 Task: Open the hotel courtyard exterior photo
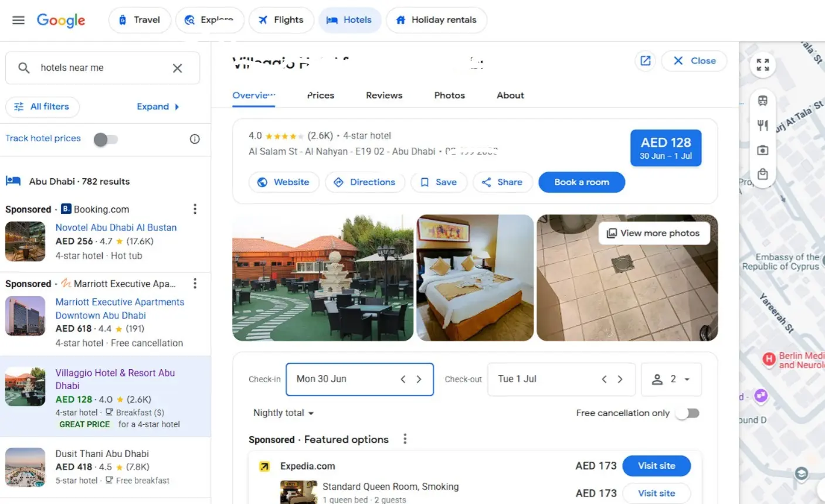tap(323, 278)
